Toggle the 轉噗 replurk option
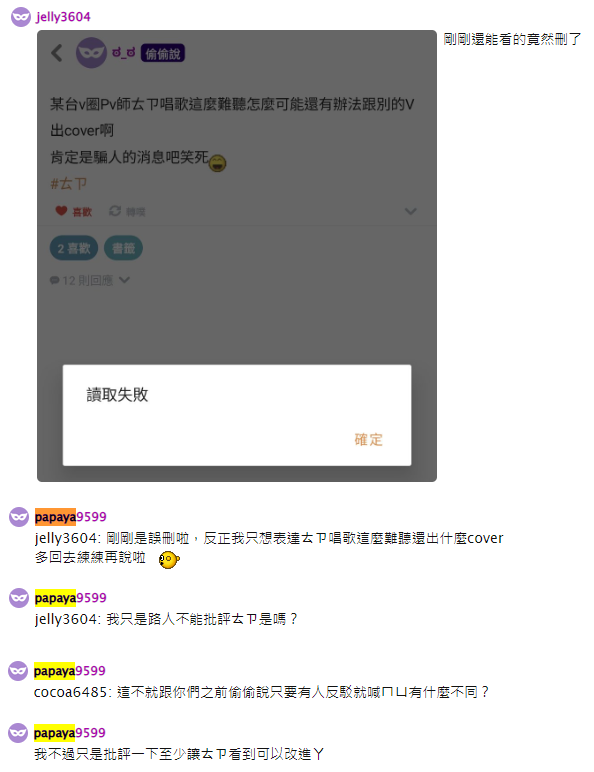 tap(127, 211)
